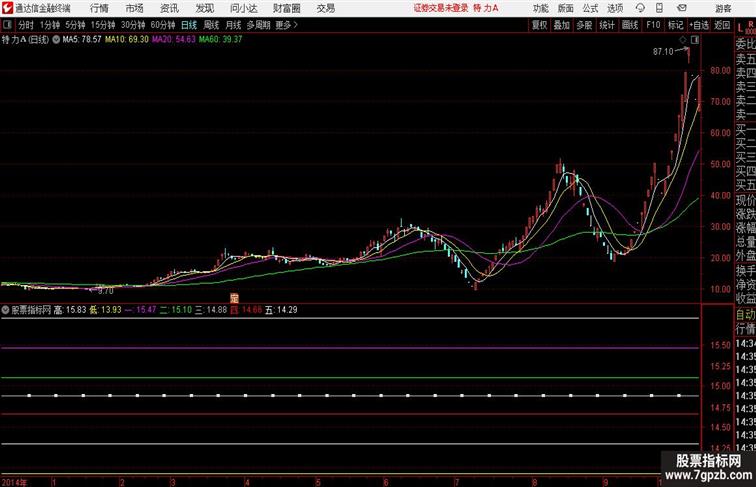Viewport: 756px width, 487px height.
Task: Switch to the 5分钟 period tab
Action: point(75,25)
